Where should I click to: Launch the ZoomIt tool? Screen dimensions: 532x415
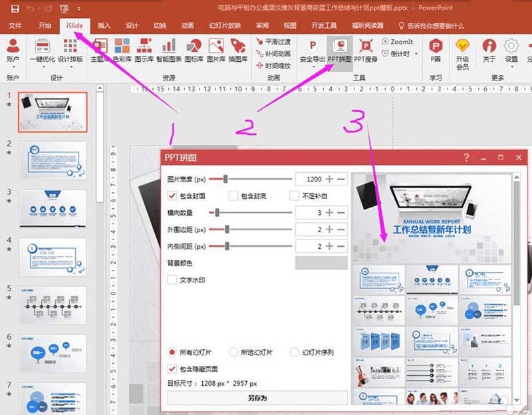397,42
